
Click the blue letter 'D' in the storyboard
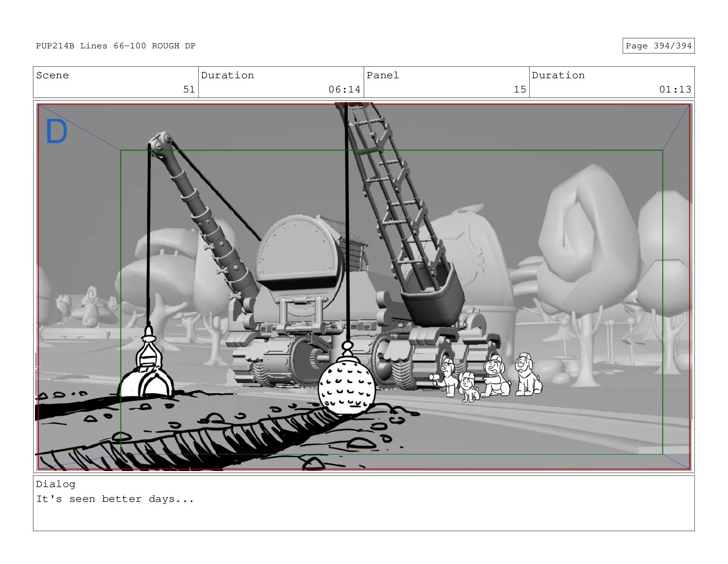coord(57,132)
